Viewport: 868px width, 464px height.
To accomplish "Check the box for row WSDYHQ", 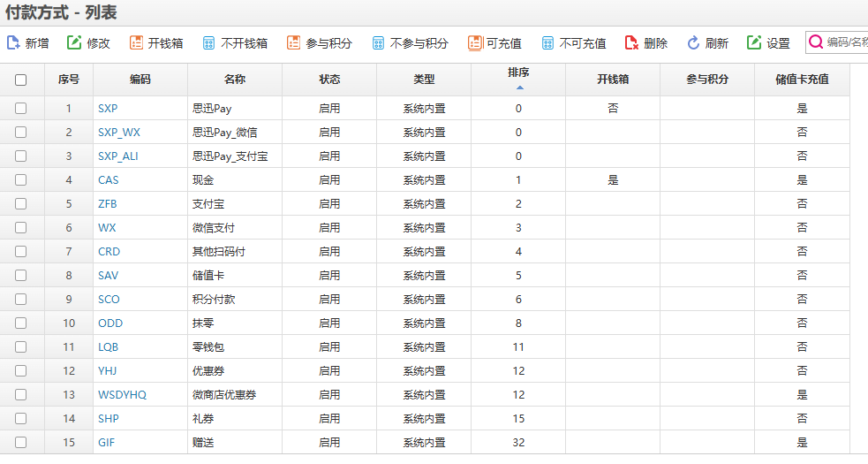I will pos(21,394).
